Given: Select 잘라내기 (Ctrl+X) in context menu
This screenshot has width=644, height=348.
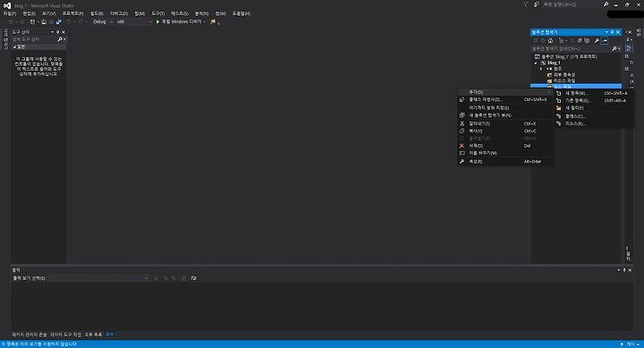Looking at the screenshot, I should tap(505, 123).
